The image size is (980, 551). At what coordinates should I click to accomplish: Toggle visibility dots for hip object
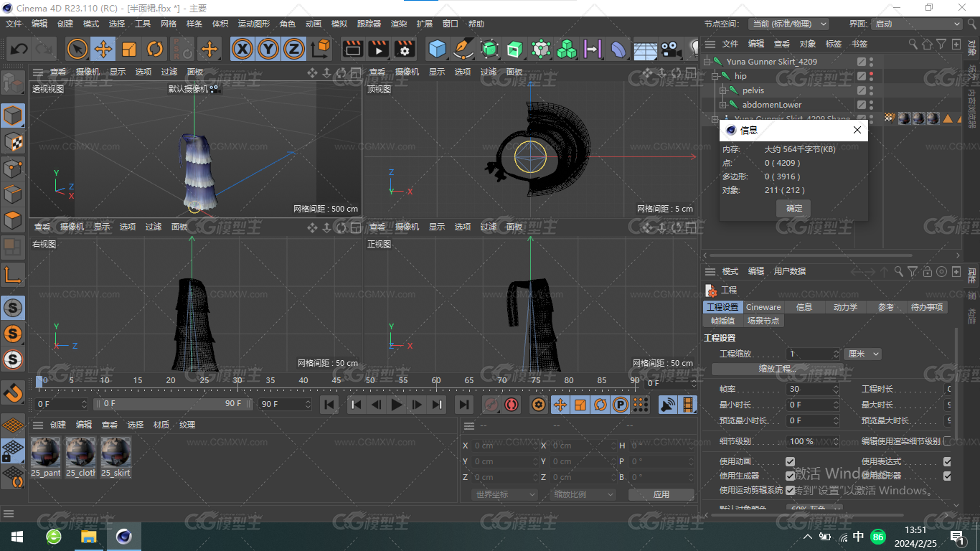(x=872, y=76)
